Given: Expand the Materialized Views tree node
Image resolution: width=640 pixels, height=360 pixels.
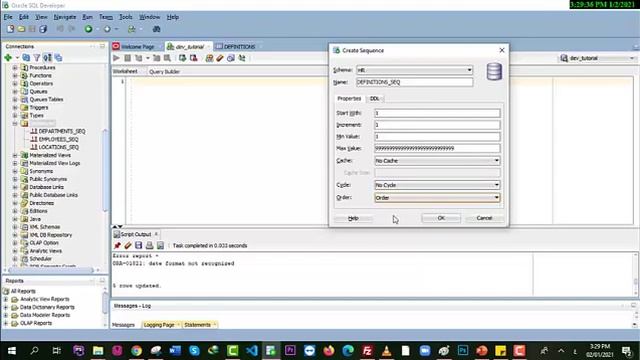Looking at the screenshot, I should point(15,155).
